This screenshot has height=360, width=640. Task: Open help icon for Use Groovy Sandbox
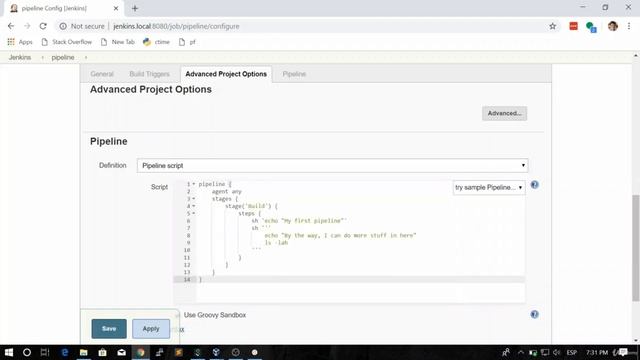pyautogui.click(x=534, y=314)
